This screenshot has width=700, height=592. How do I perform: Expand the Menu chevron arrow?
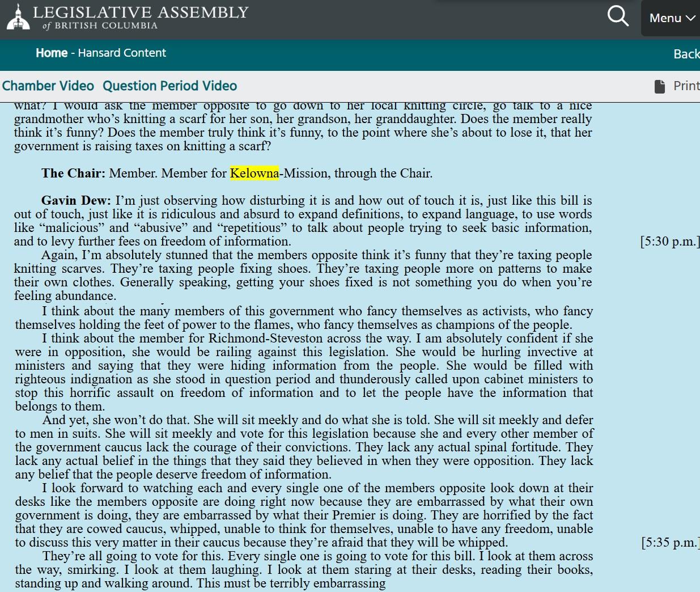pos(690,18)
